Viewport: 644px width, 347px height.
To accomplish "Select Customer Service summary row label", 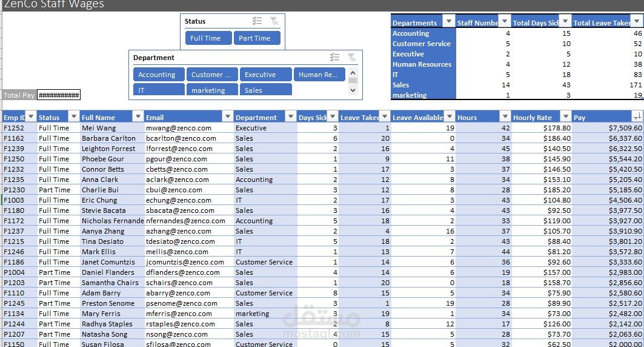I will pos(423,44).
